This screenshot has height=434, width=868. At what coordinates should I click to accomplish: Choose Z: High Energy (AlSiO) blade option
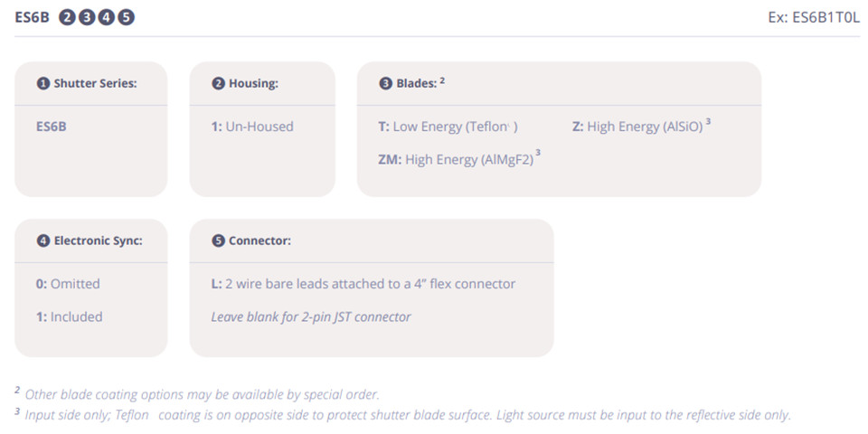point(637,127)
